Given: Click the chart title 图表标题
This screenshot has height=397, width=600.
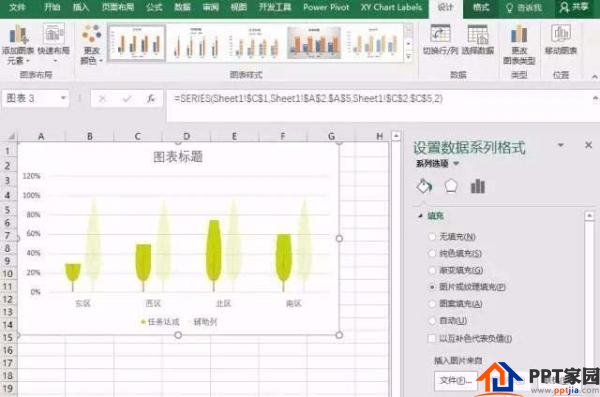Looking at the screenshot, I should [178, 157].
